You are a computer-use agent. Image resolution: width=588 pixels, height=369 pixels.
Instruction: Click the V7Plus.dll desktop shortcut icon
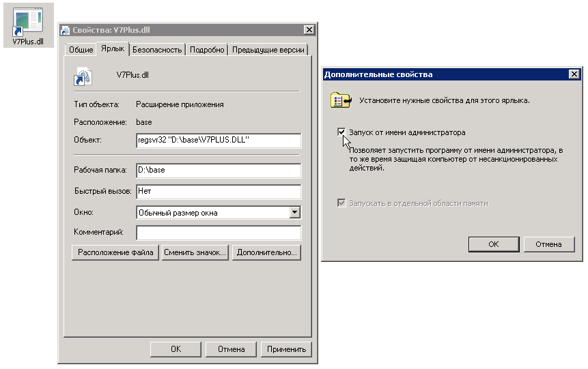27,22
